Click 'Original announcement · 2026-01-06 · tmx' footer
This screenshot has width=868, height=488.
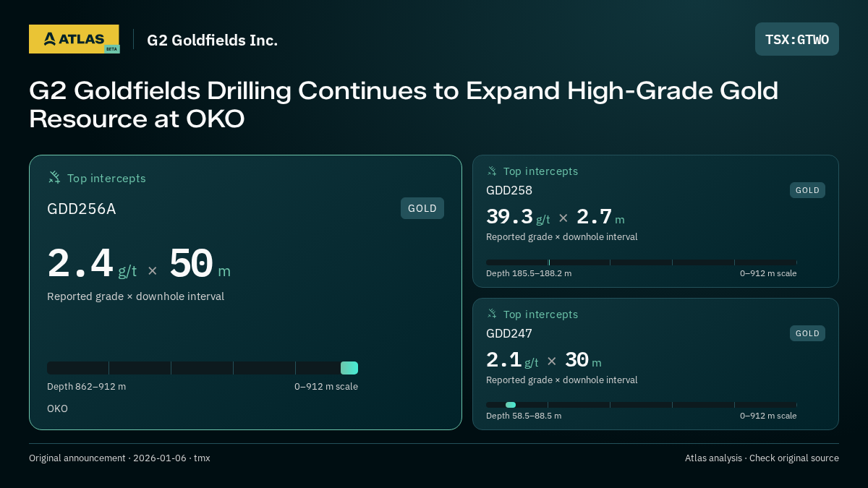click(x=119, y=458)
